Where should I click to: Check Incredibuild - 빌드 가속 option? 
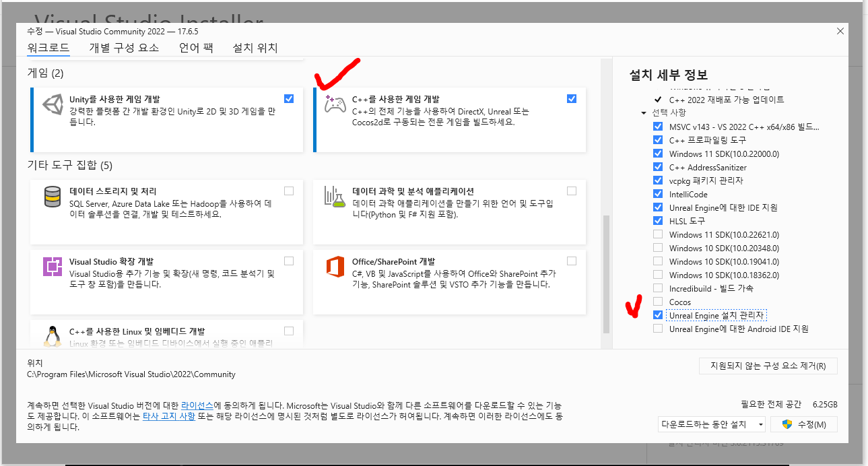(658, 288)
